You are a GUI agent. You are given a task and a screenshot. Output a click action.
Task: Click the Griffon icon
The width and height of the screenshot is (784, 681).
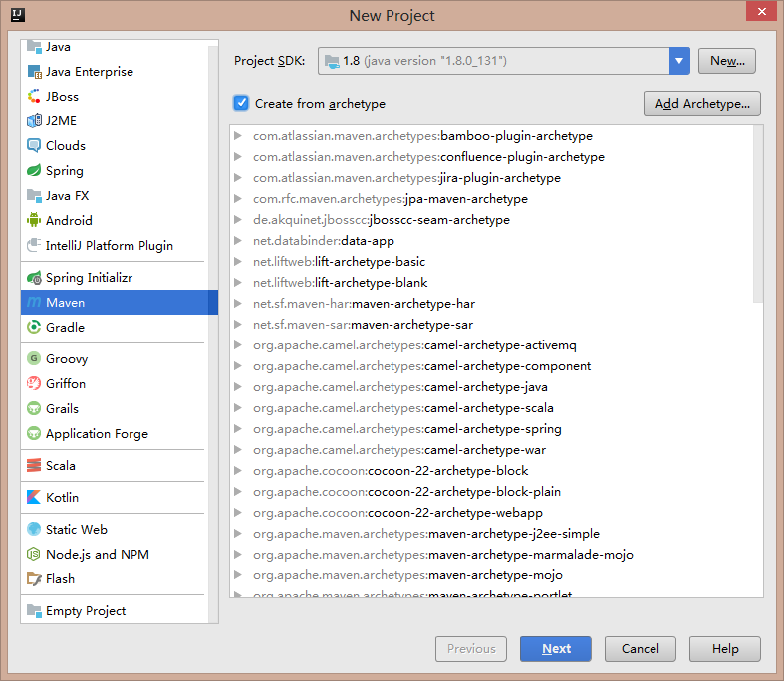34,383
